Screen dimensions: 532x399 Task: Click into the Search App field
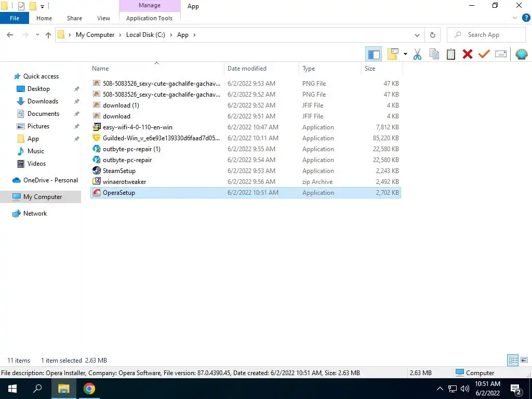point(486,35)
